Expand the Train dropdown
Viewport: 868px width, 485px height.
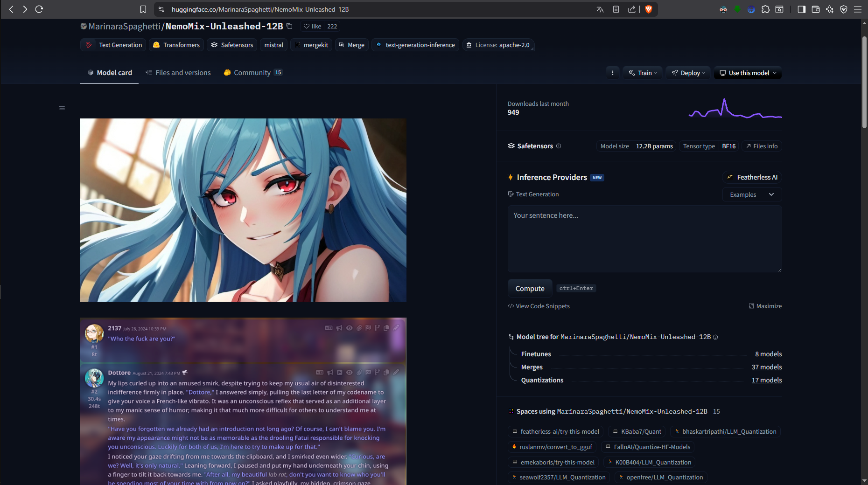pyautogui.click(x=643, y=73)
